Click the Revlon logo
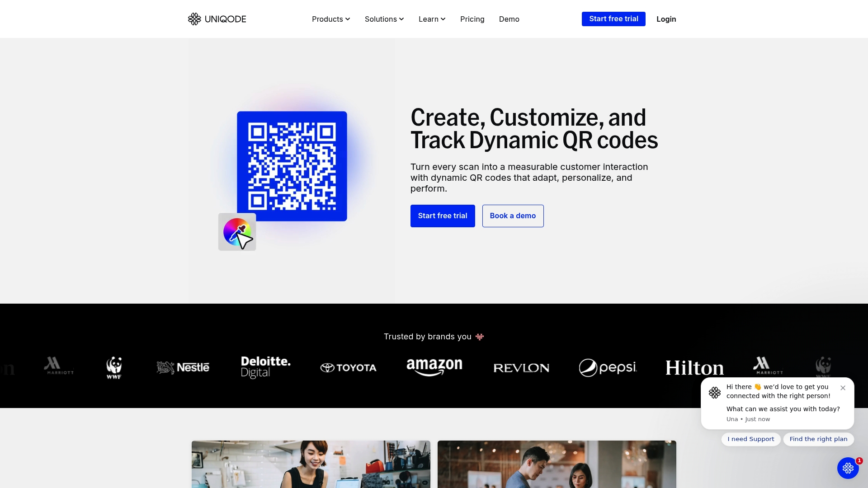868x488 pixels. point(521,368)
